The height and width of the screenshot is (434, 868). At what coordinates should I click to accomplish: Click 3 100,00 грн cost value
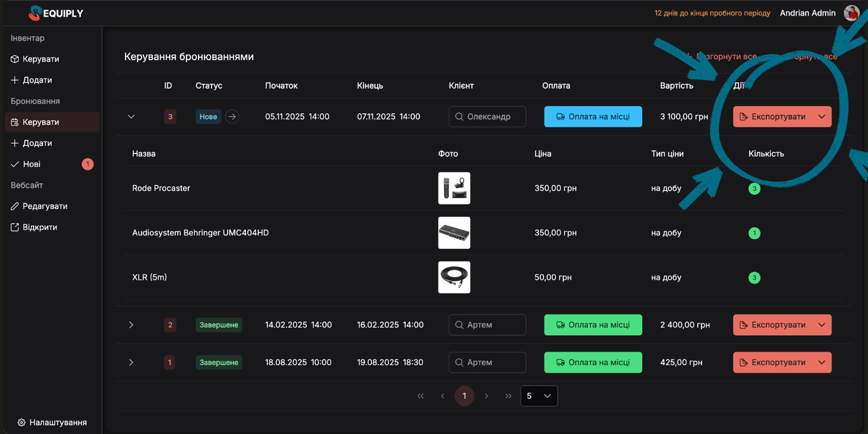pos(684,117)
